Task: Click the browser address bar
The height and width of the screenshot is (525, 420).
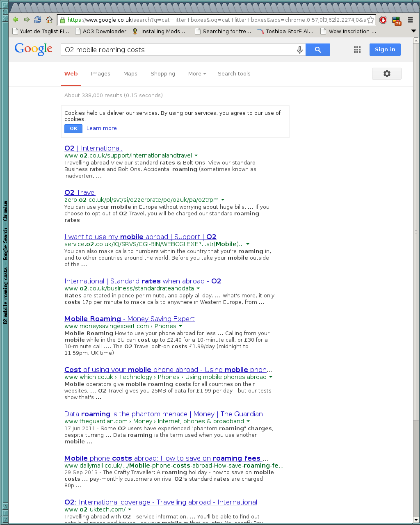Action: (x=216, y=20)
